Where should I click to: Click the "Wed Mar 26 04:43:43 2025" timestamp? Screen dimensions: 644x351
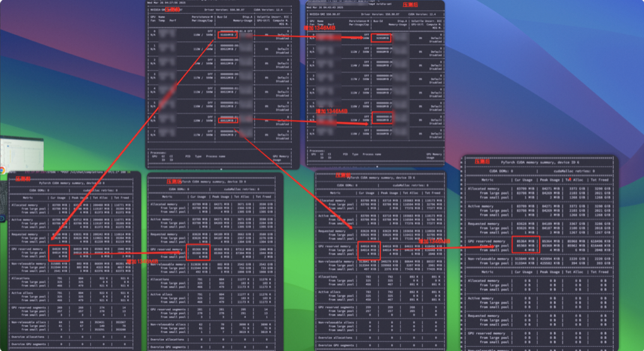pyautogui.click(x=325, y=7)
